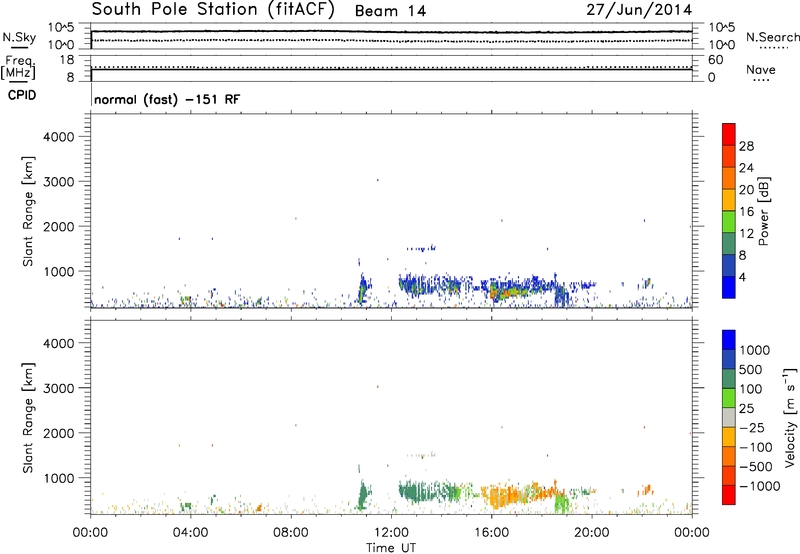Click the '60' tick on Nave axis

pos(715,60)
